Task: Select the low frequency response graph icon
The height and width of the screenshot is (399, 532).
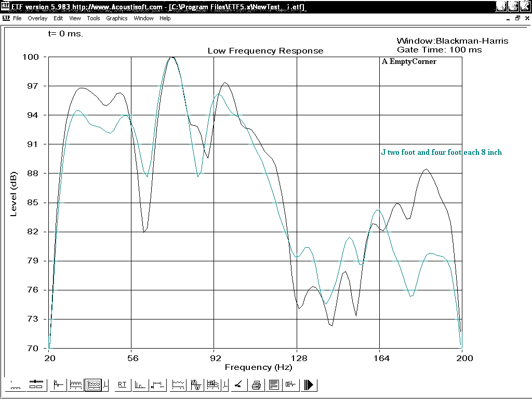Action: [93, 385]
